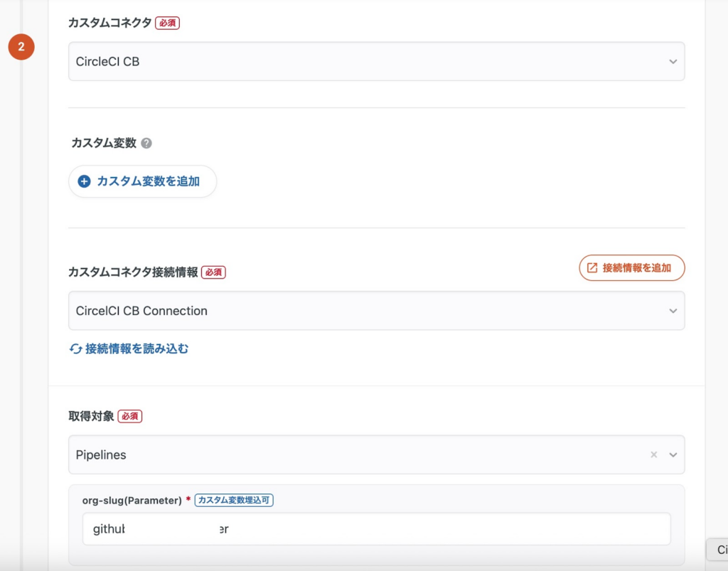Screen dimensions: 728x571
Task: Click the 接続情報を読み込む link
Action: click(x=136, y=349)
